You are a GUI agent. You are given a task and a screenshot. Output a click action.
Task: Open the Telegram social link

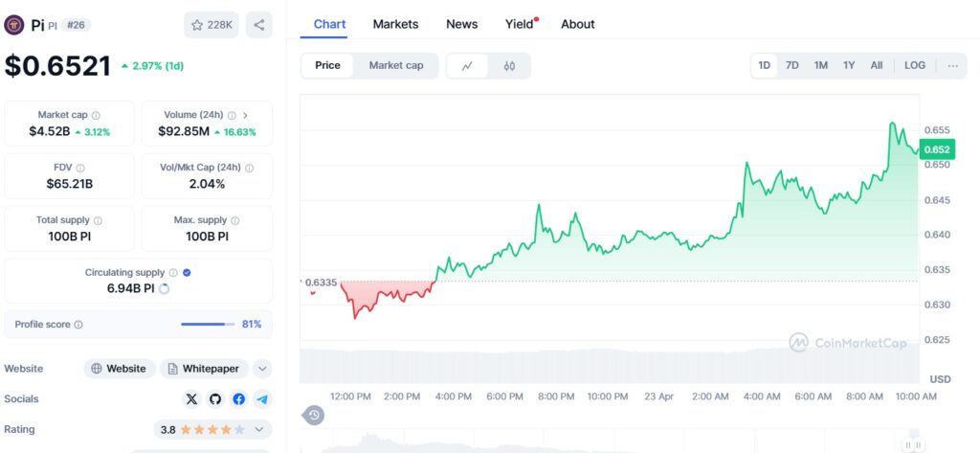(x=261, y=399)
